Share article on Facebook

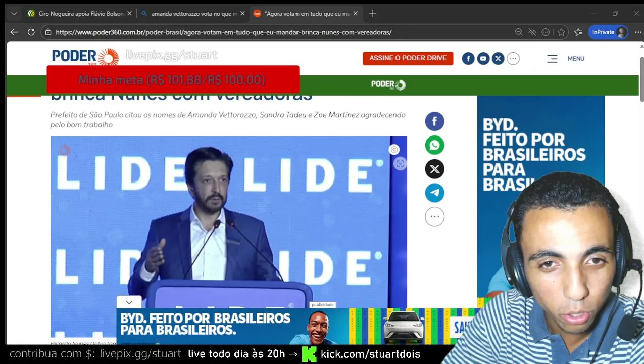tap(434, 121)
